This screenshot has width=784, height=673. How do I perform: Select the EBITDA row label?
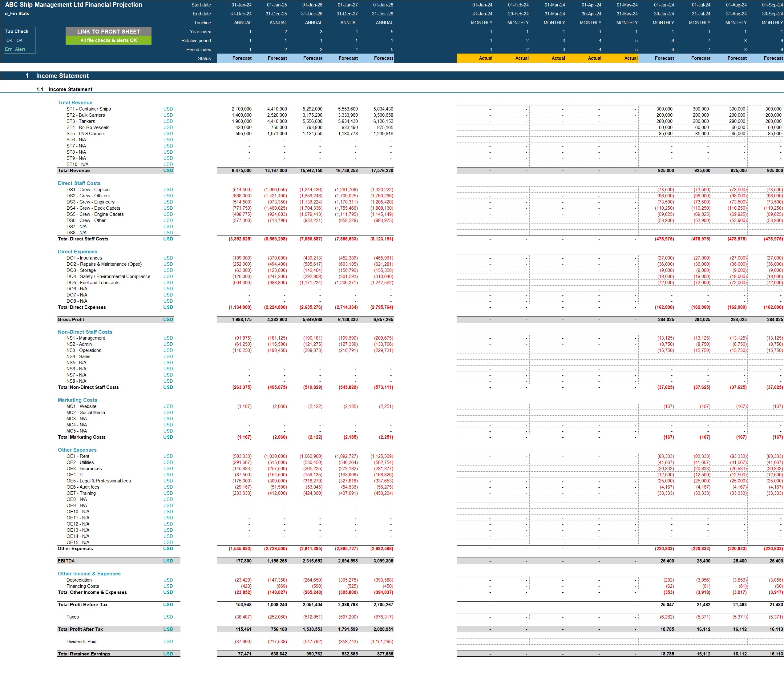tap(66, 561)
